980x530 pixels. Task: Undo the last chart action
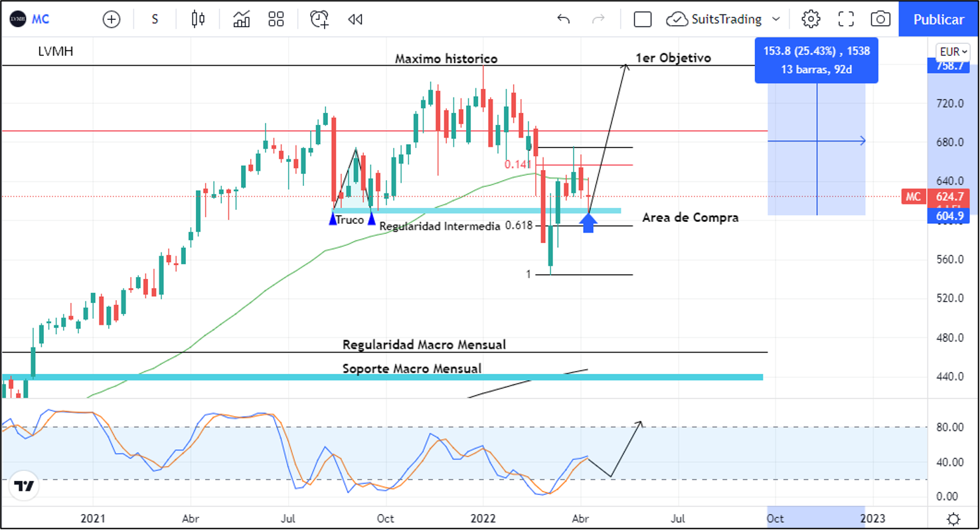tap(564, 19)
